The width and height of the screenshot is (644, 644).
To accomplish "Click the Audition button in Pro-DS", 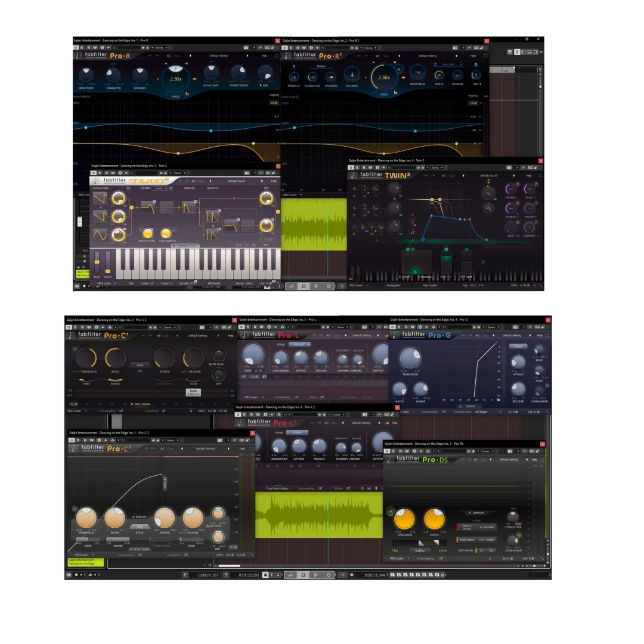I will pos(420,550).
